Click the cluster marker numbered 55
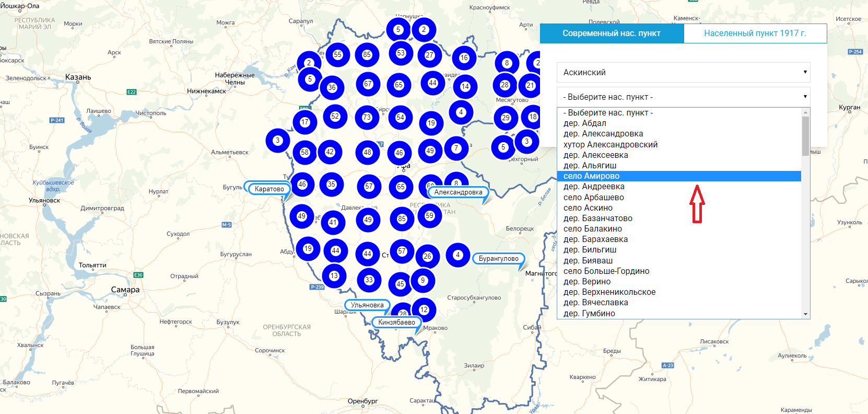868x414 pixels. pyautogui.click(x=338, y=55)
